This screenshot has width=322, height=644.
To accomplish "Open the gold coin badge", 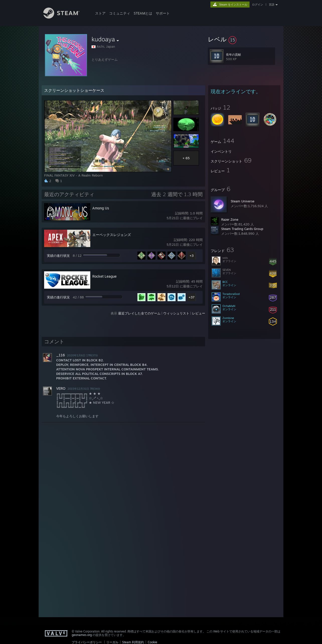I will (217, 119).
